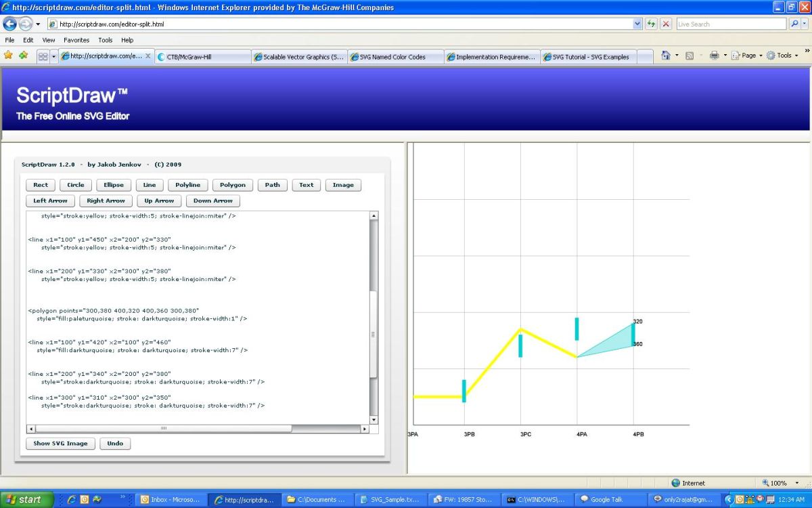Click the code editor scroll-down arrow
The image size is (812, 508).
[374, 420]
